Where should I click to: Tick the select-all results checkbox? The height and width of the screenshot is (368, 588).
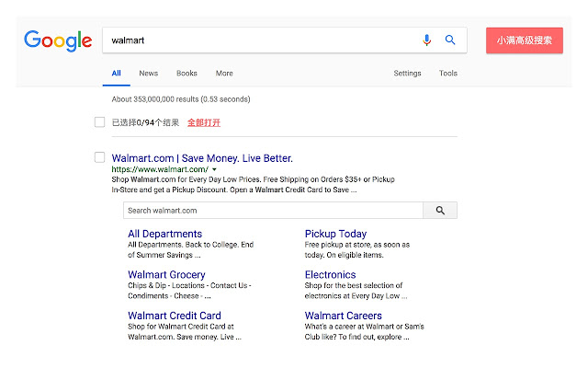click(x=99, y=121)
